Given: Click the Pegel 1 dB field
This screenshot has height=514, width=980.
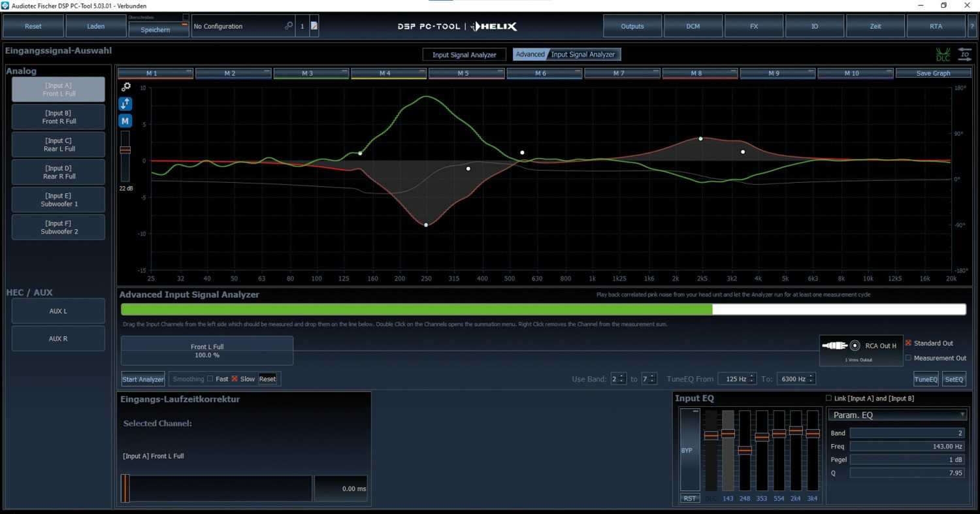Looking at the screenshot, I should click(907, 459).
